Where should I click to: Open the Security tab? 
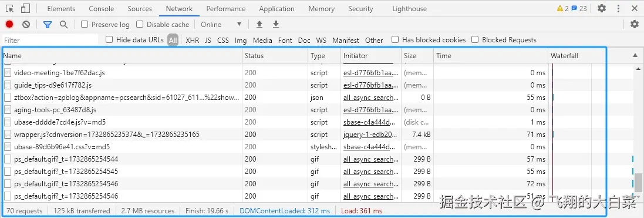360,9
